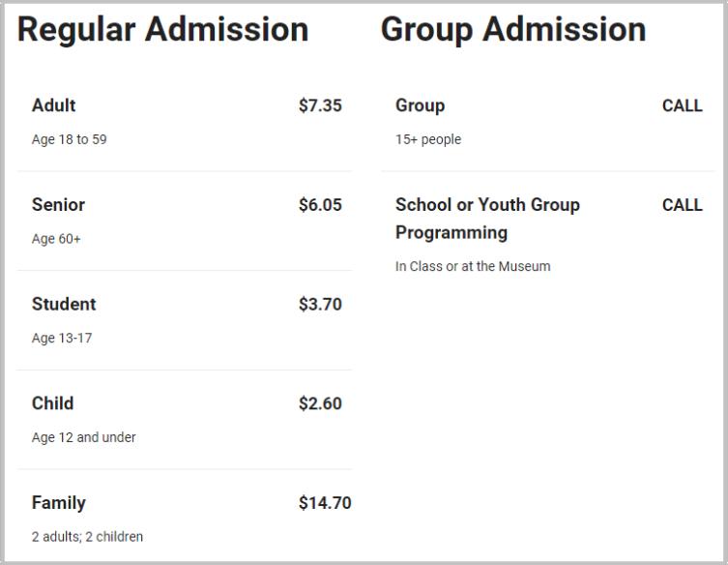
Task: Click the Age 18 to 59 description
Action: (70, 140)
